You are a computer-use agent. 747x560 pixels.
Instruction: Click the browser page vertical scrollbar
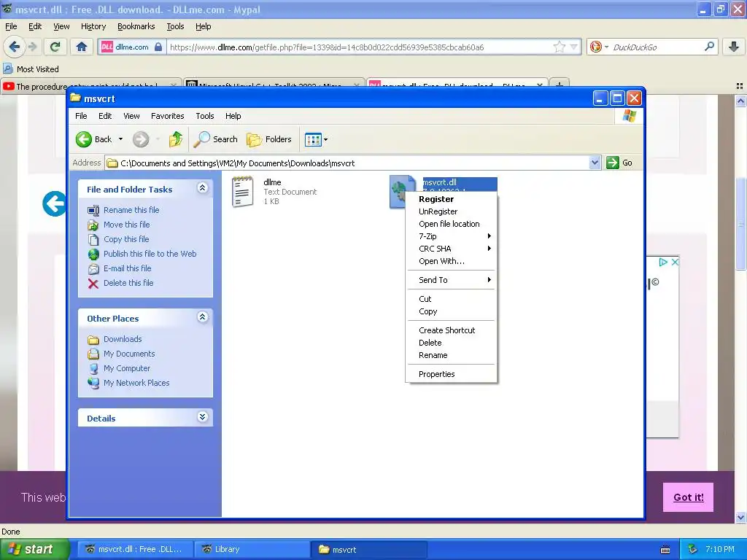(741, 224)
